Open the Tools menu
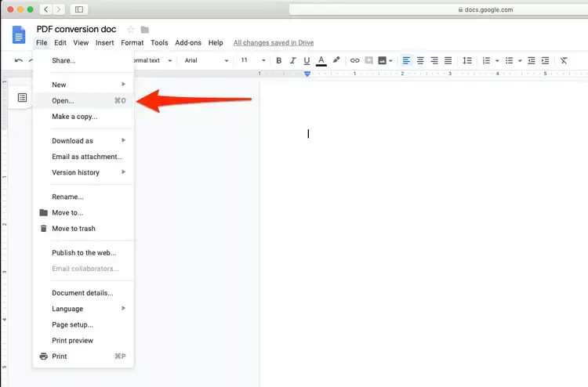 (159, 43)
